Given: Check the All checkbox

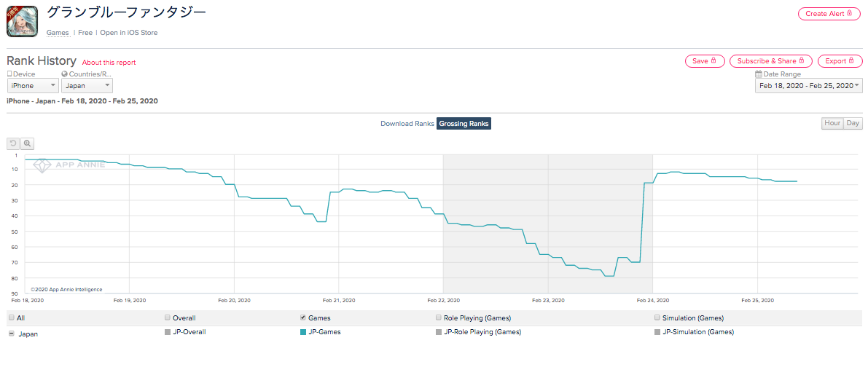Looking at the screenshot, I should [12, 317].
